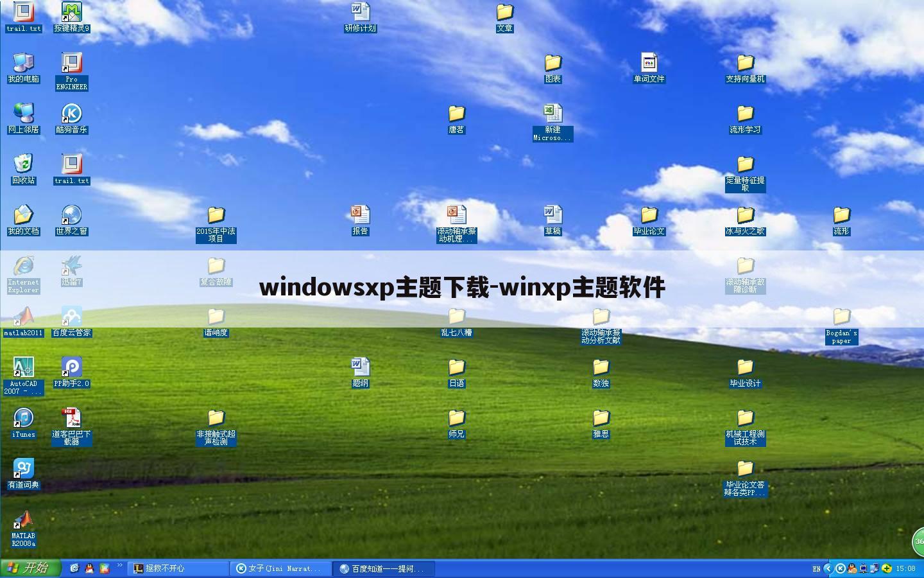This screenshot has height=578, width=924.
Task: Launch AutoCAD 2007 shortcut
Action: (23, 376)
